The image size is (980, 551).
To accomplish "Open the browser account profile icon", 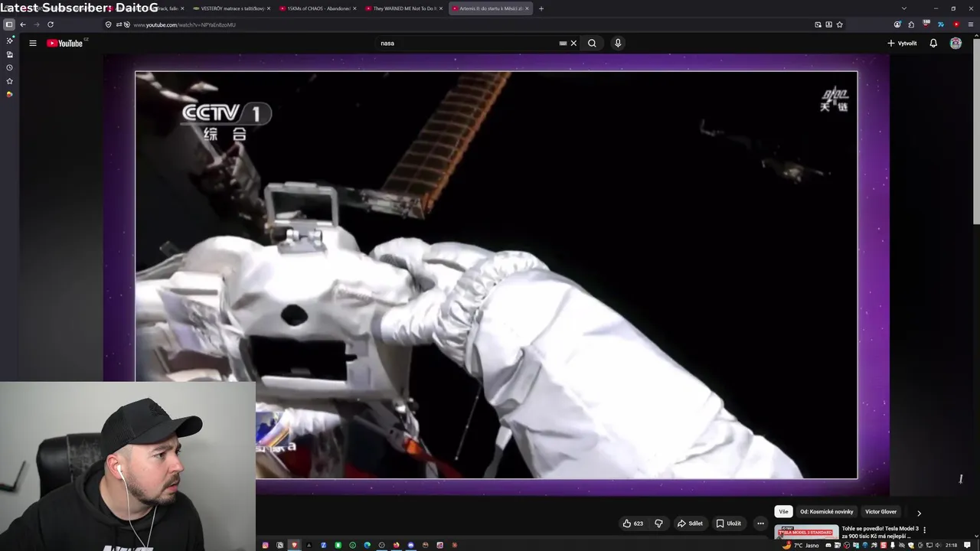I will pos(897,24).
